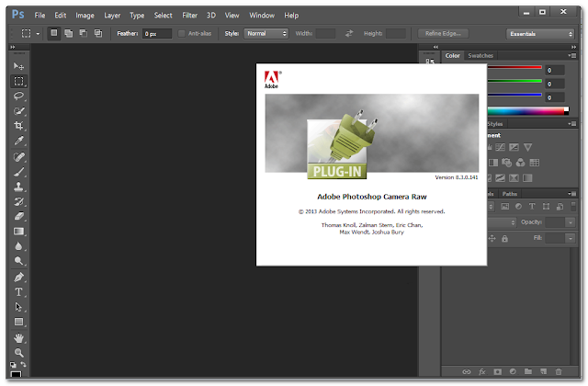Choose the Subtract from selection mode button
Image resolution: width=588 pixels, height=386 pixels.
pos(84,33)
